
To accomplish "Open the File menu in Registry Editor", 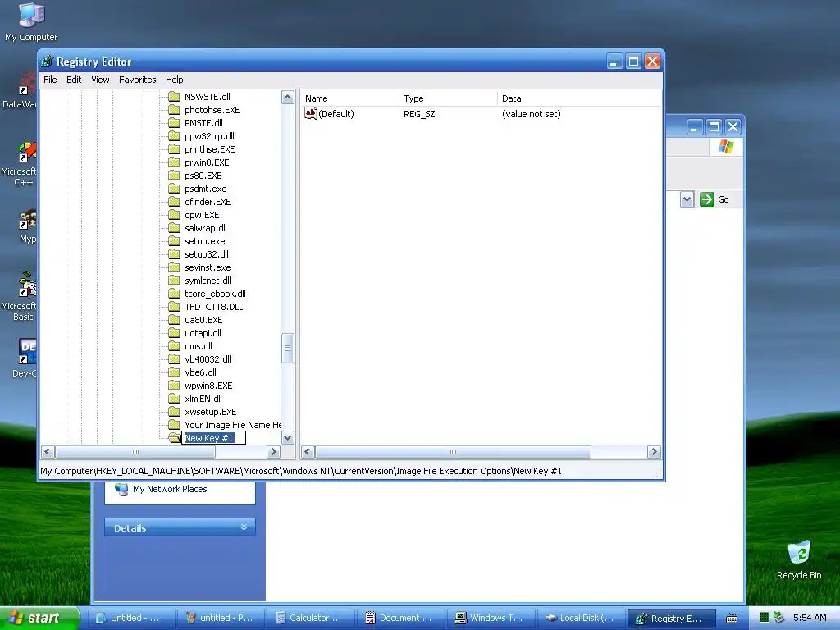I will (50, 80).
